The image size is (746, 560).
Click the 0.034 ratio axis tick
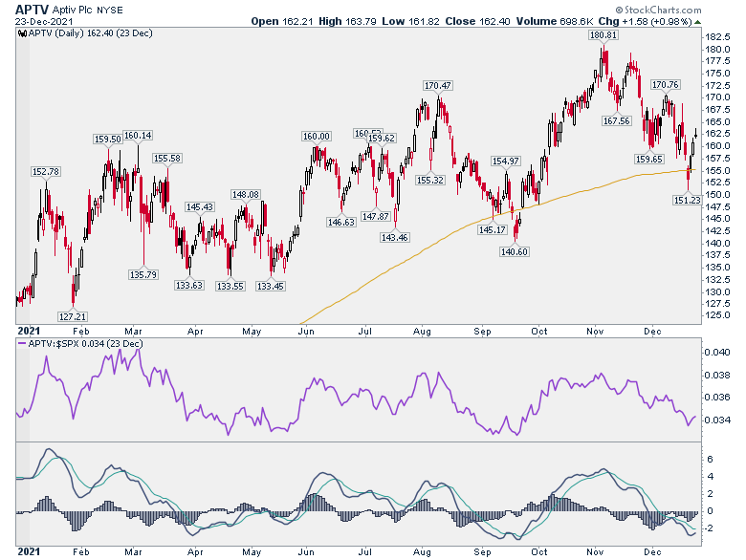click(x=717, y=420)
